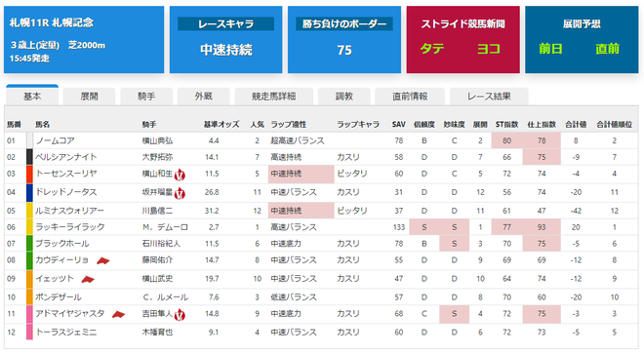
Task: Open the ヨコ layout of ストライド競馬新聞
Action: [488, 49]
